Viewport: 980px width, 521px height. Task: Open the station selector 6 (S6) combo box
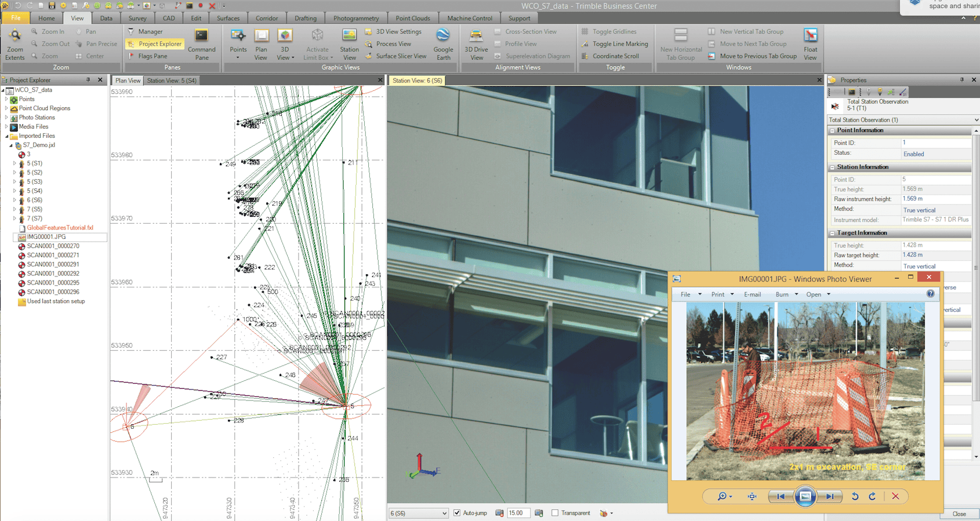(419, 513)
